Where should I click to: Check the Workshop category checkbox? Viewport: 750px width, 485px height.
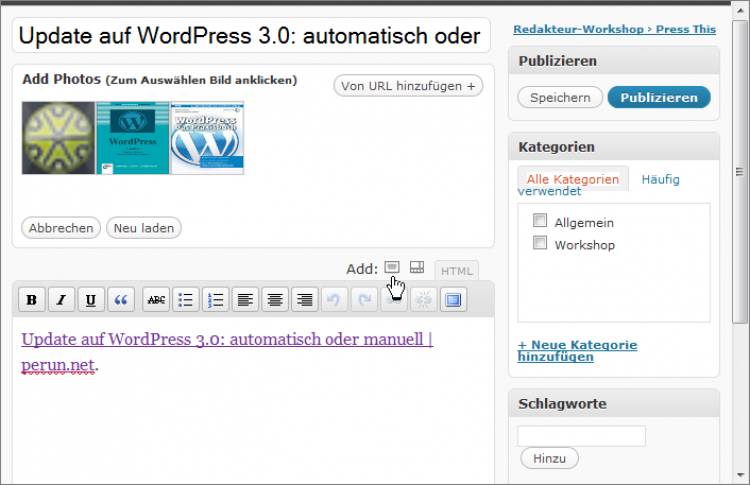(x=540, y=243)
